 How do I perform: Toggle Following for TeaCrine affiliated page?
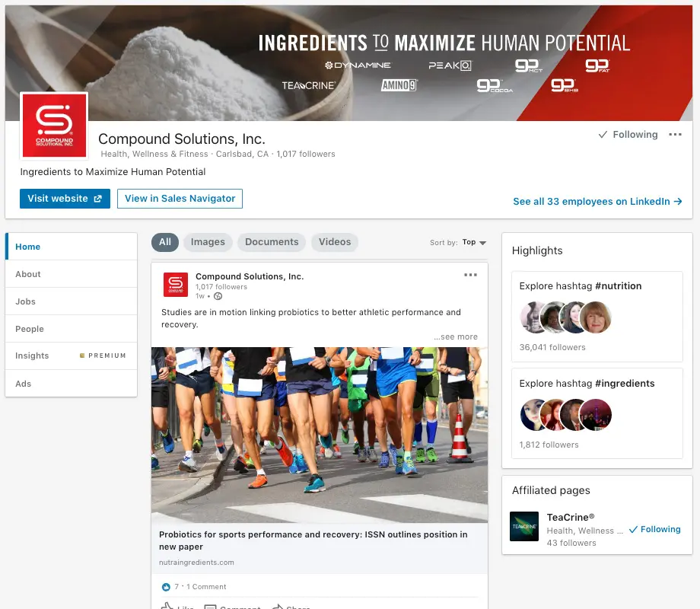click(x=654, y=530)
